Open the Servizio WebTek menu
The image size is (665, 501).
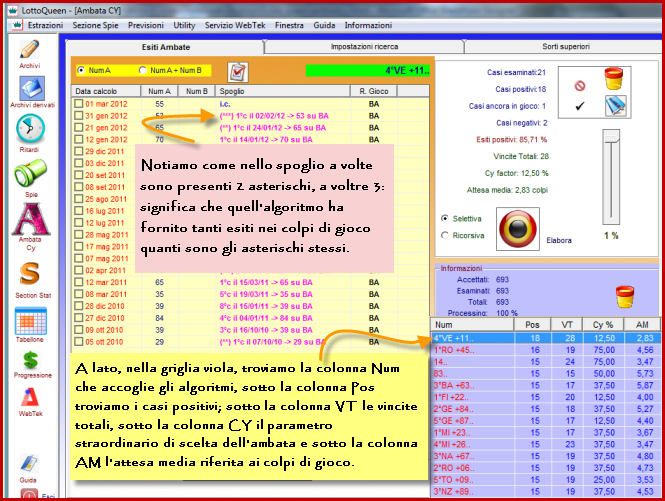point(235,25)
